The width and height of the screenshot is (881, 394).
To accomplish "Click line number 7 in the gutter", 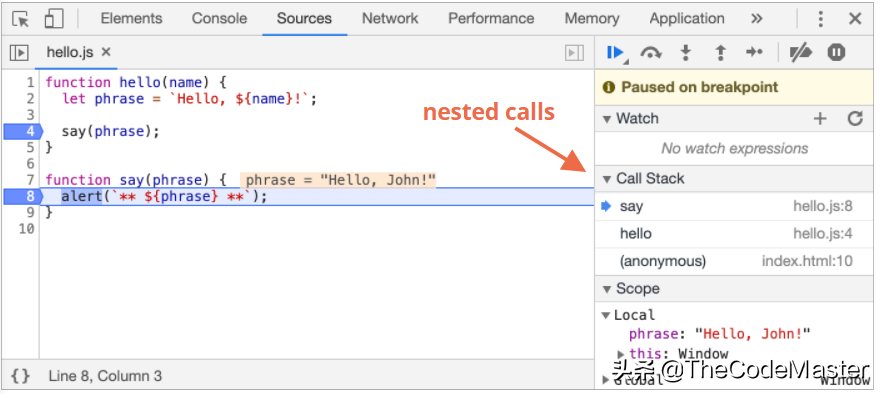I will (x=29, y=180).
